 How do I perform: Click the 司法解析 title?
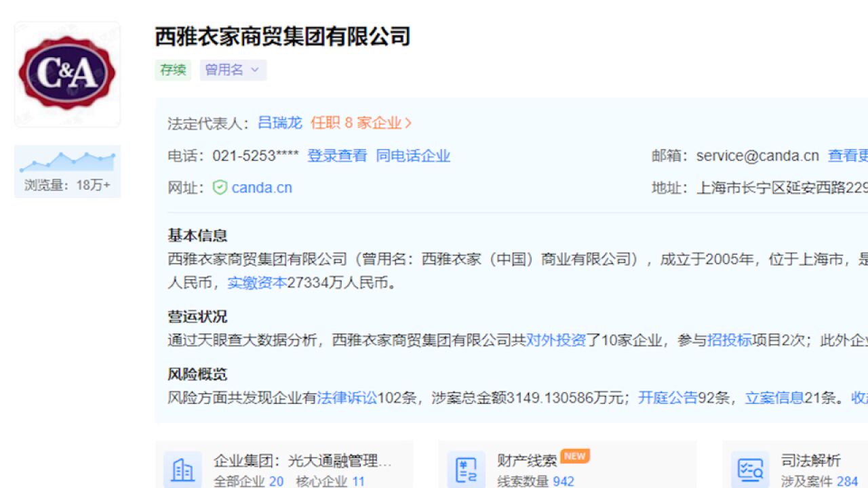pyautogui.click(x=811, y=461)
